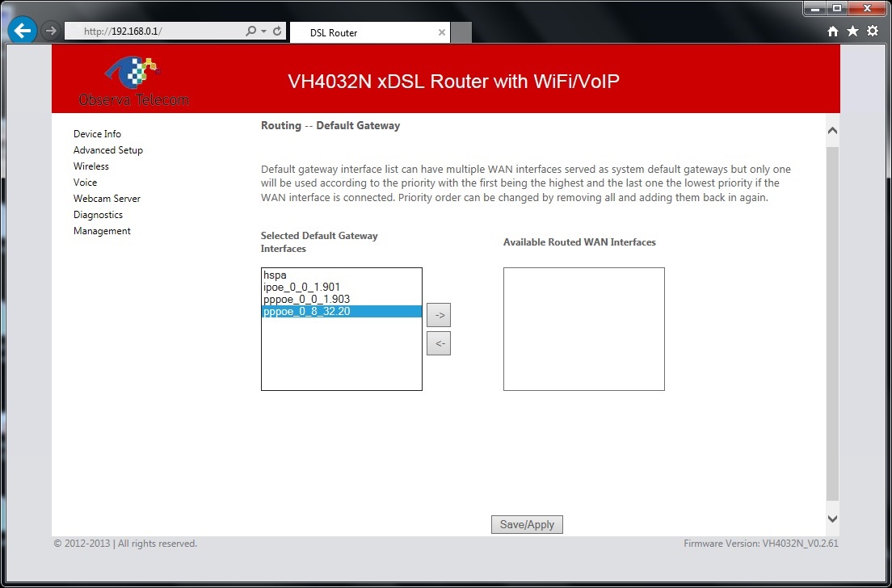
Task: Select pppoe_0_0_1.903 interface entry
Action: tap(341, 299)
